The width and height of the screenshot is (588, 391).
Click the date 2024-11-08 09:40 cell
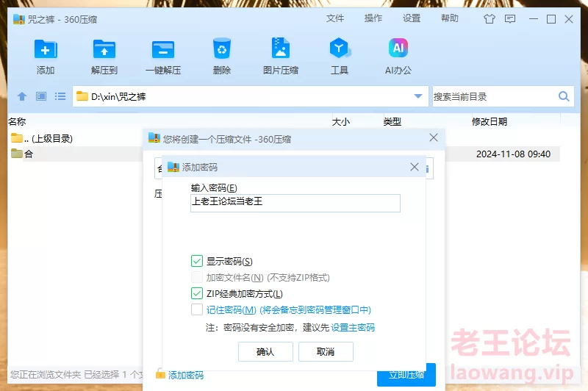513,154
